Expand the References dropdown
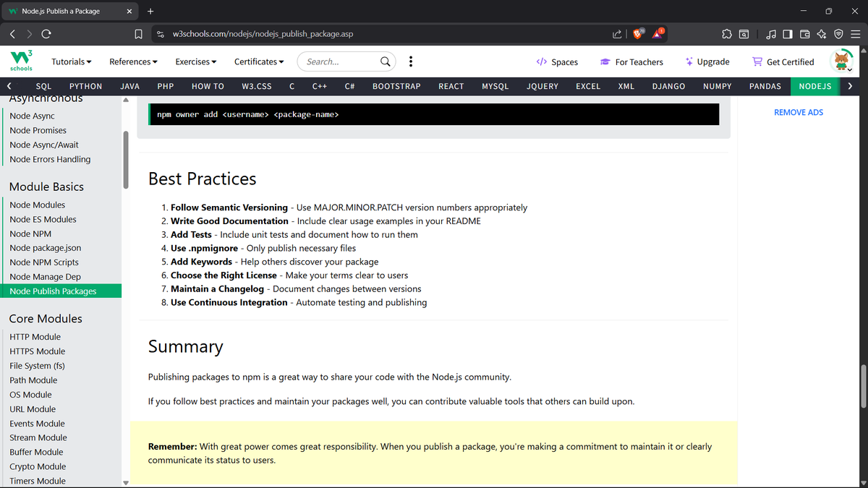Image resolution: width=868 pixels, height=488 pixels. coord(134,61)
